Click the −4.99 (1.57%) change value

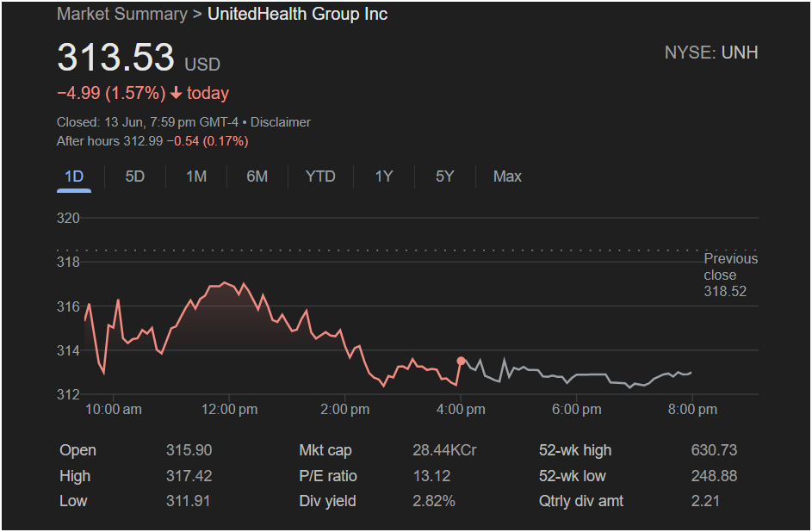coord(111,93)
